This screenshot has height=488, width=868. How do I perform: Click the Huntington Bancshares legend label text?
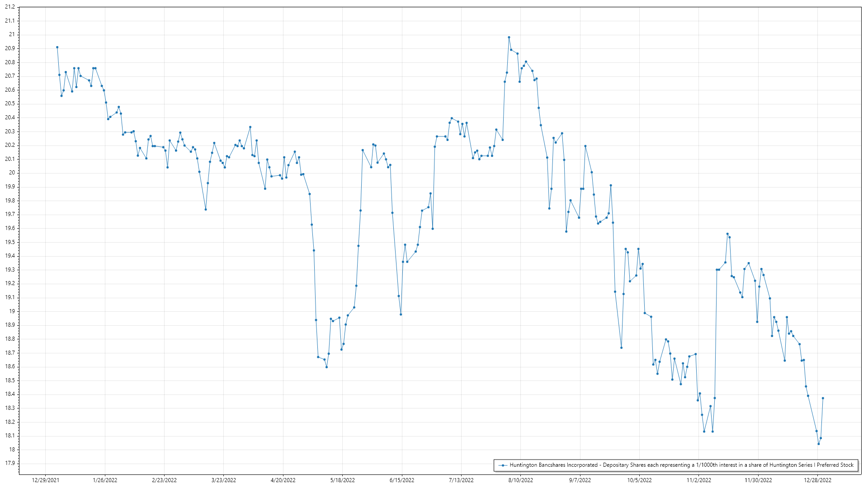[681, 465]
